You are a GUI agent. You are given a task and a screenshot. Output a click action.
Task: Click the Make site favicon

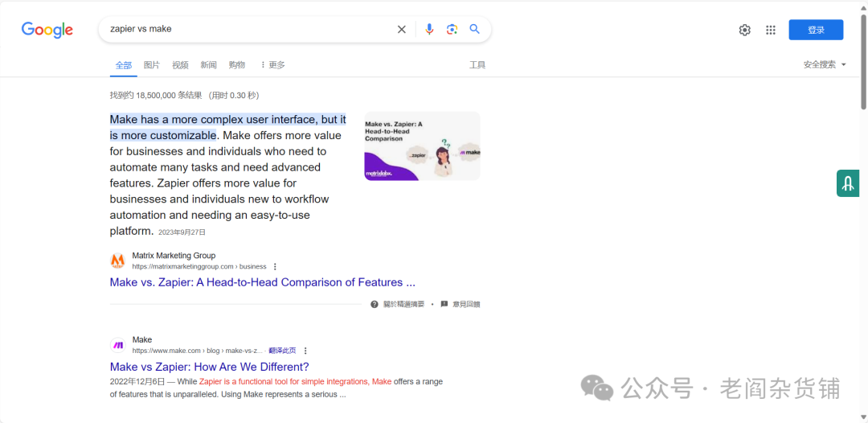tap(118, 345)
